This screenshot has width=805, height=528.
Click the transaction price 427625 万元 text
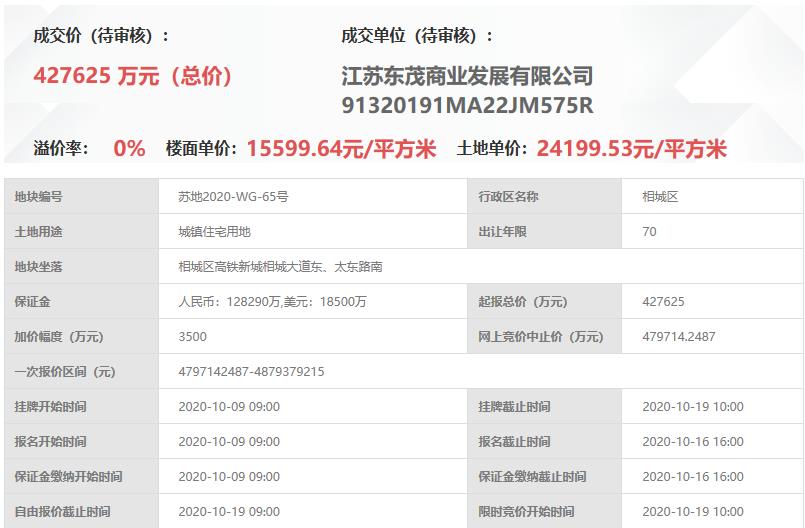[132, 76]
